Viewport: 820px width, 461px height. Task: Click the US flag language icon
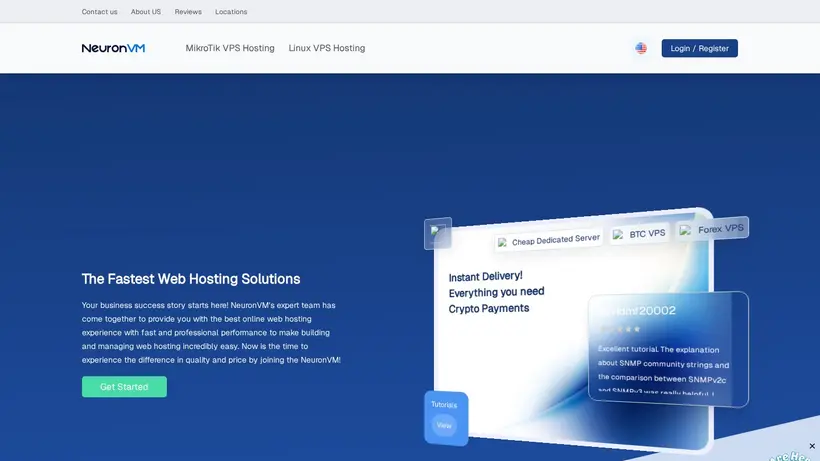[641, 48]
